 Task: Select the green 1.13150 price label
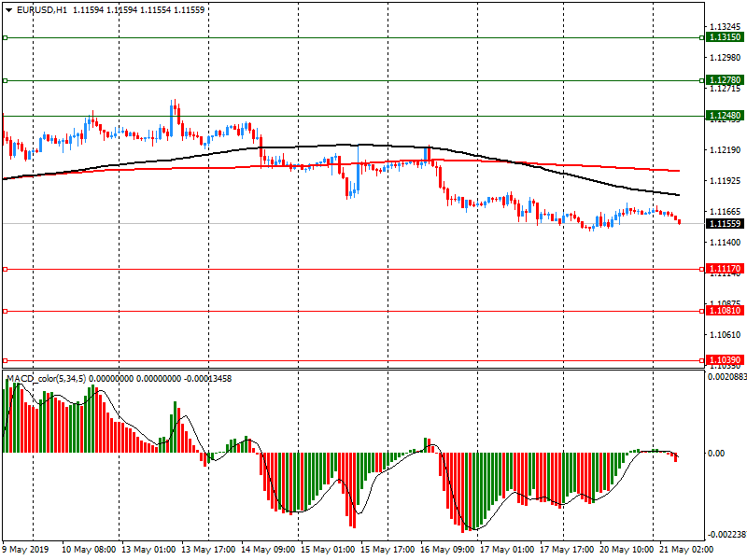[725, 37]
